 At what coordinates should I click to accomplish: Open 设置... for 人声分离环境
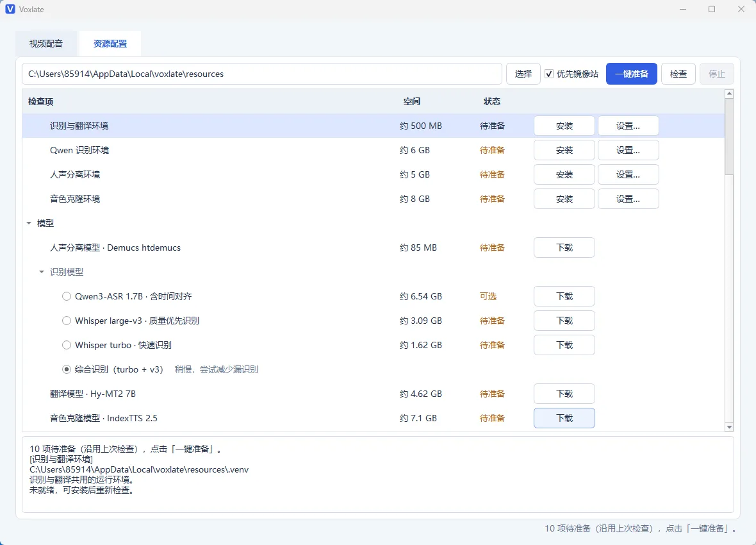(629, 175)
